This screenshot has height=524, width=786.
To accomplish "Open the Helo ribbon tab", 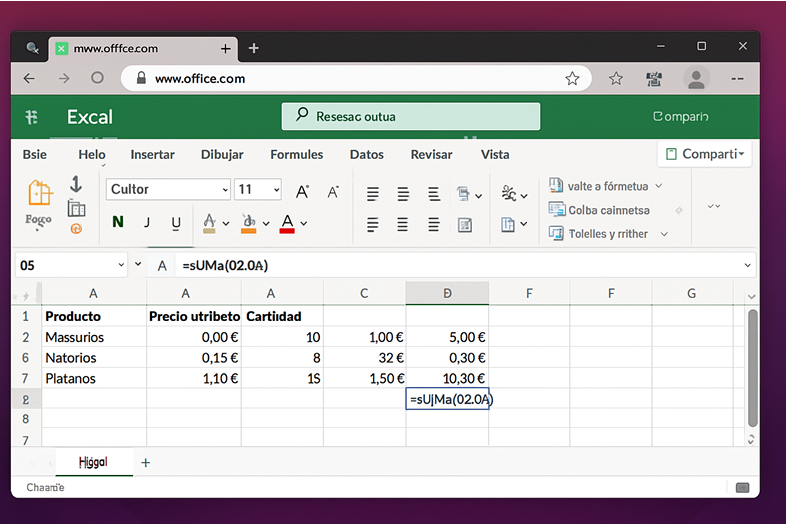I will [92, 154].
